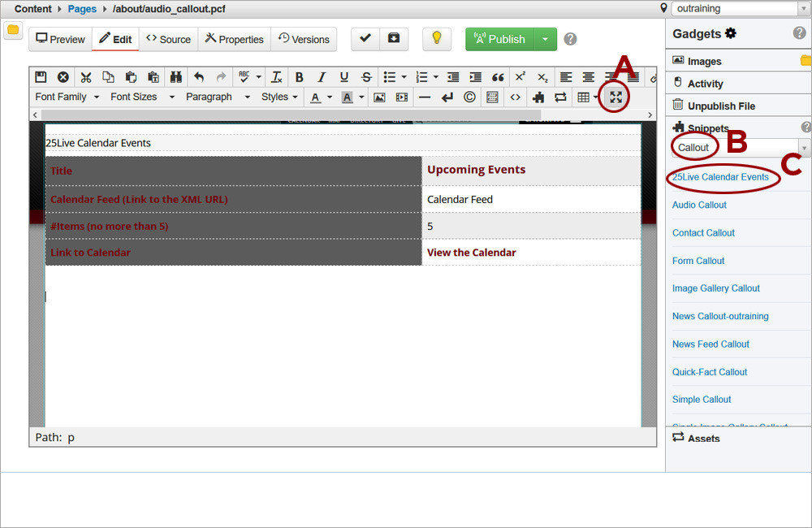Screen dimensions: 812x528
Task: Open find and replace binoculars icon
Action: coord(176,77)
